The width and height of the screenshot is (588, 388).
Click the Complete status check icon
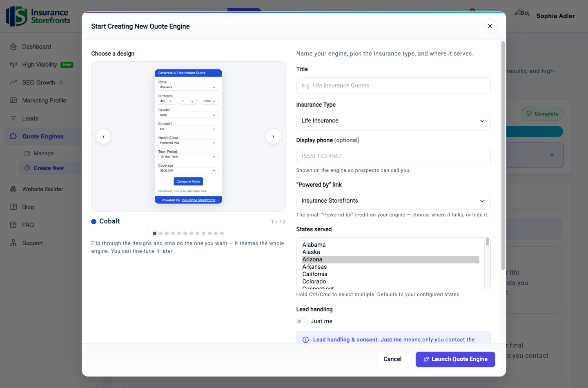(529, 114)
